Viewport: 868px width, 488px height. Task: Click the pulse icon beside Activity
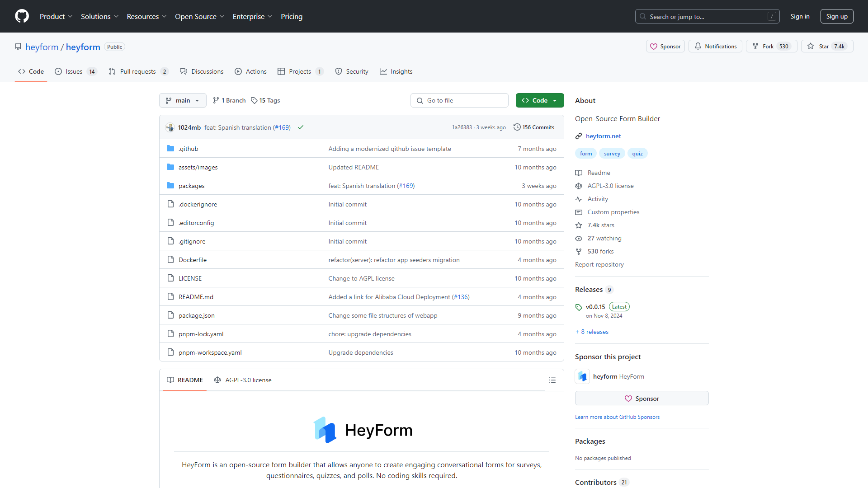(579, 199)
